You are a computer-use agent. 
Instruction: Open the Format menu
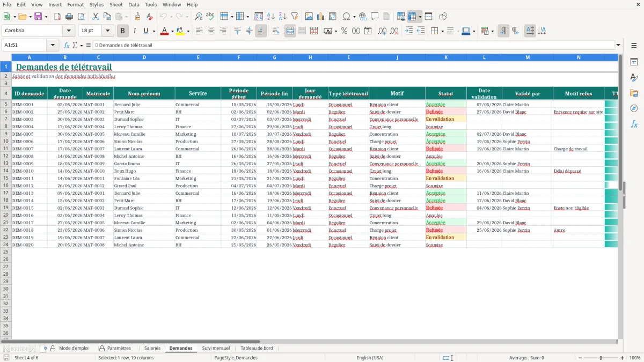click(76, 4)
